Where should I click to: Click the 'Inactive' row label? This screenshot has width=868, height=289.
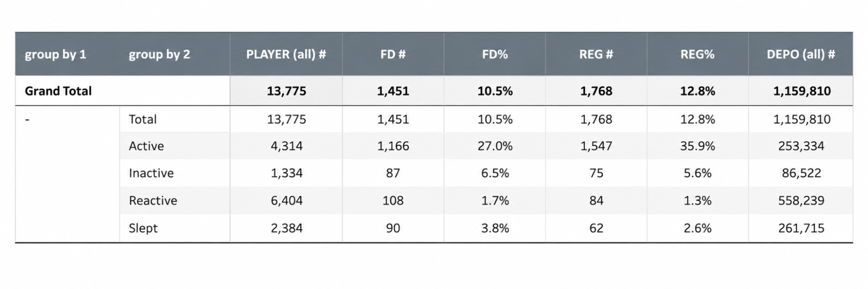(151, 173)
